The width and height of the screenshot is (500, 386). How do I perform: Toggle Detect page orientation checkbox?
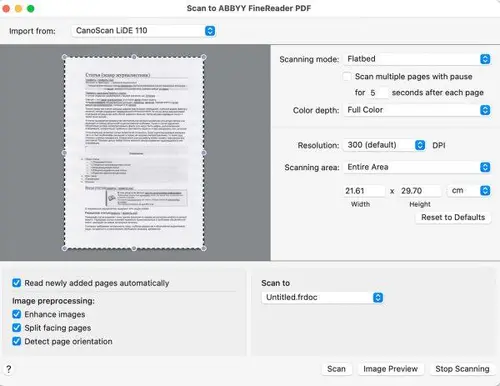point(16,341)
